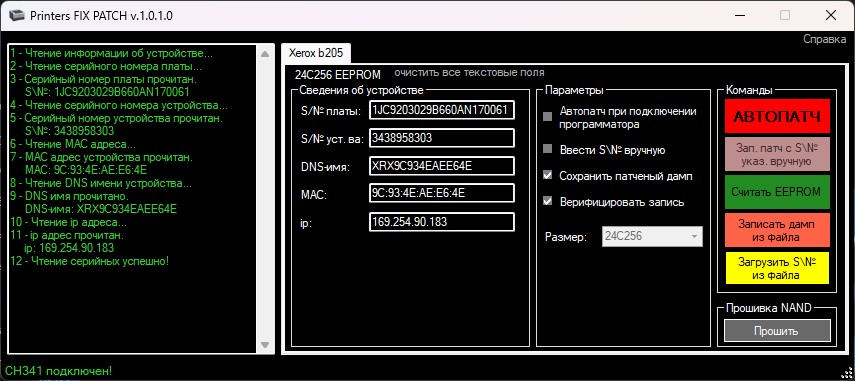Screen dimensions: 855x381
Task: Click log line '2 - Чтение серийного номера платы...'
Action: [x=106, y=66]
